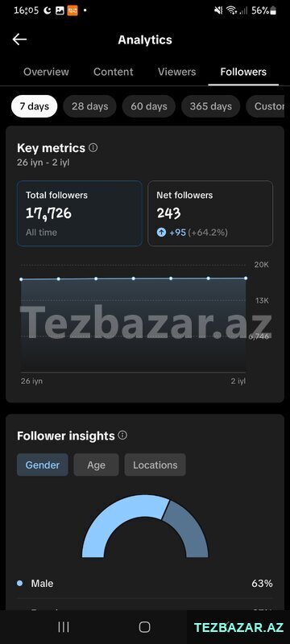Tap the Wi-Fi status icon
290x644 pixels.
click(232, 10)
